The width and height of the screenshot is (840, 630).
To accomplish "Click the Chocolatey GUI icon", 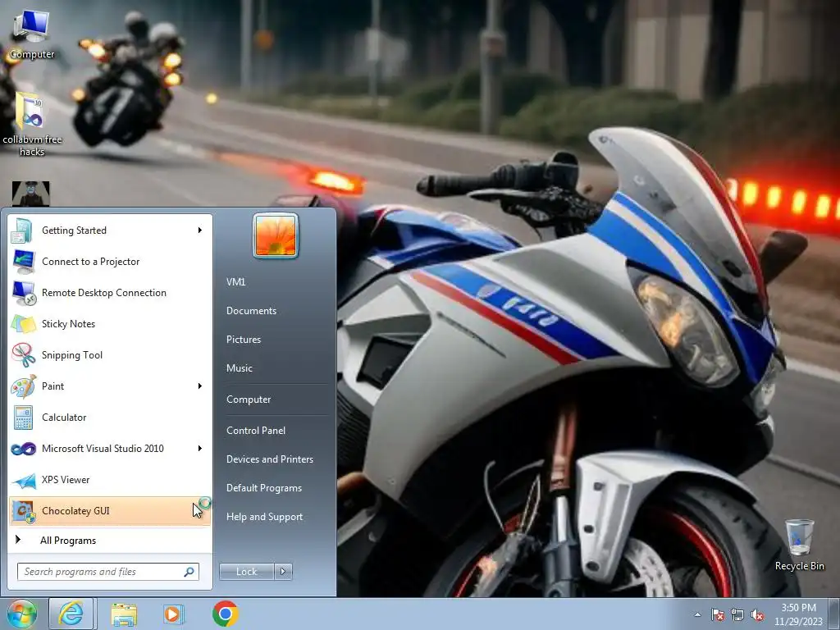I will click(23, 511).
